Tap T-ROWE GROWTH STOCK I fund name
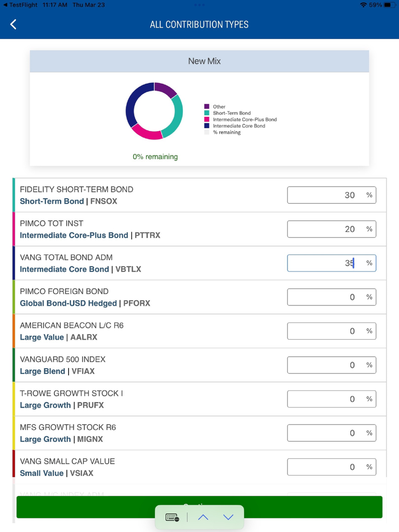The width and height of the screenshot is (399, 532). click(x=71, y=393)
